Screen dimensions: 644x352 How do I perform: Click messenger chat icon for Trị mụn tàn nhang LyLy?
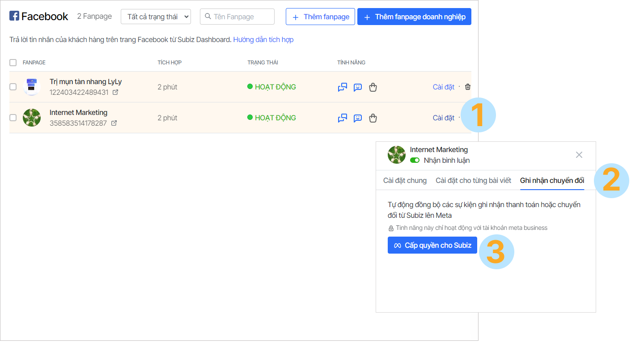343,87
